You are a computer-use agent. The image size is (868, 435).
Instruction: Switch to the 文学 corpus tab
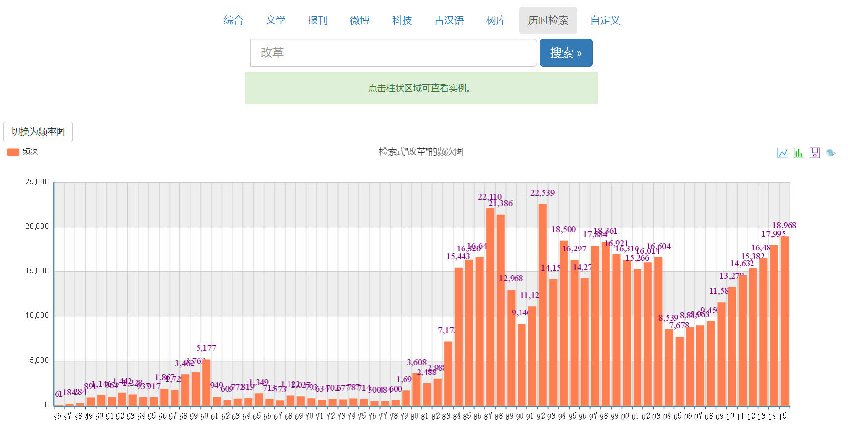(x=275, y=20)
